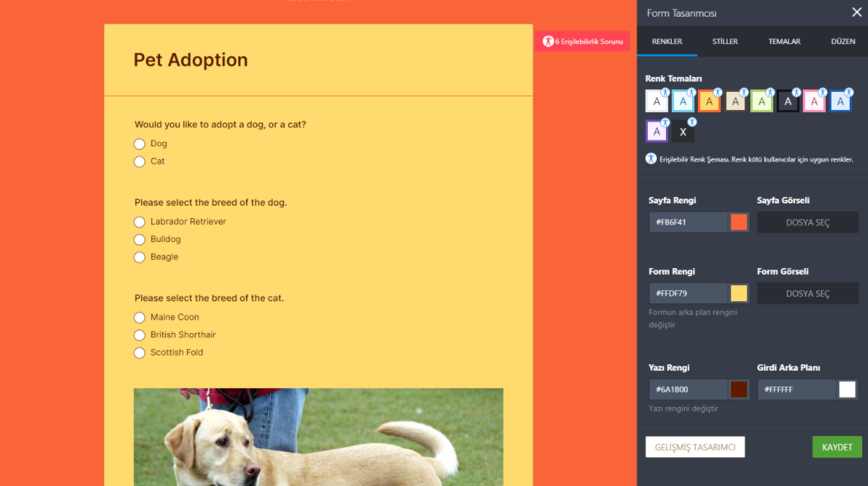Viewport: 868px width, 486px height.
Task: Select the black color theme
Action: (x=788, y=101)
